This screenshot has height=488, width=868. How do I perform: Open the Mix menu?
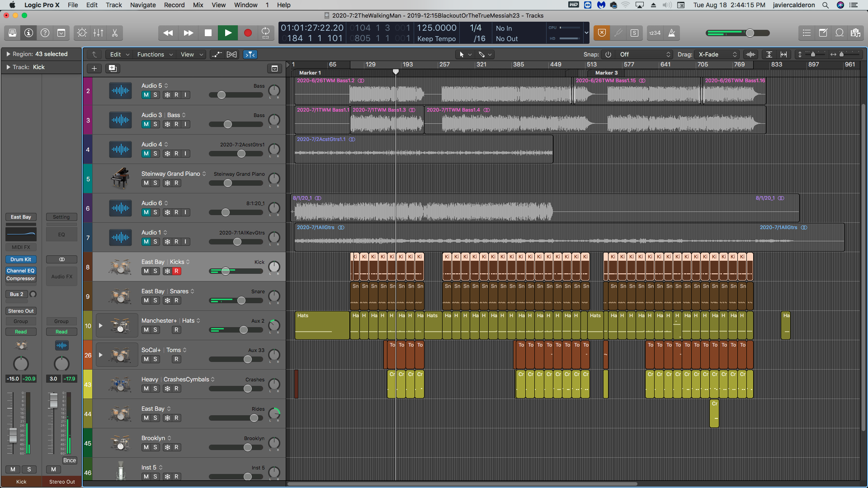point(198,5)
